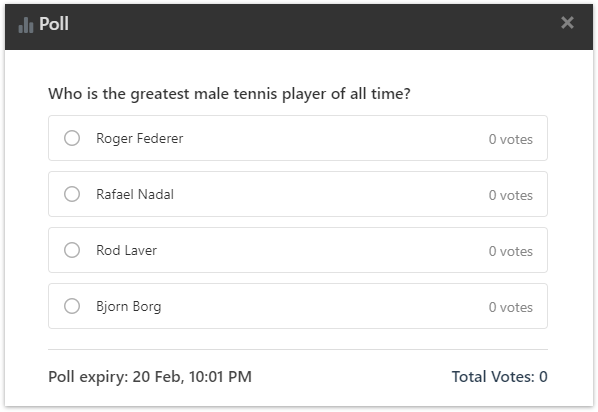Image resolution: width=598 pixels, height=412 pixels.
Task: View the vote count for Rod Laver
Action: point(511,251)
